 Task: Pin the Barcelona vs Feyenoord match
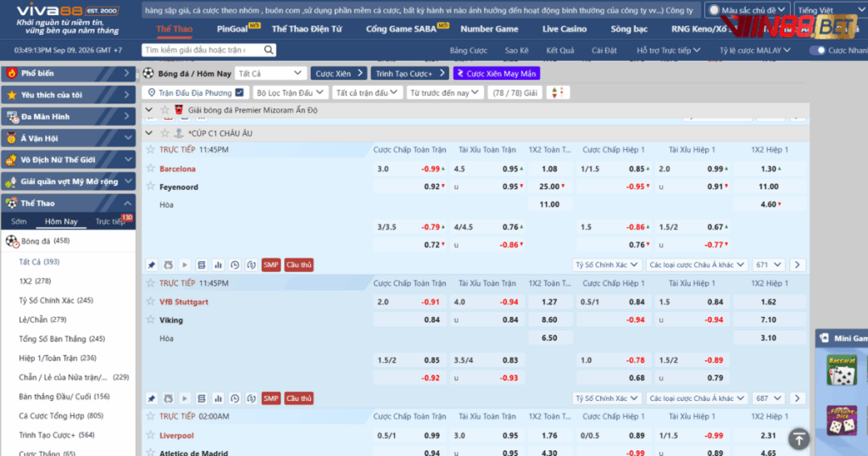(152, 265)
